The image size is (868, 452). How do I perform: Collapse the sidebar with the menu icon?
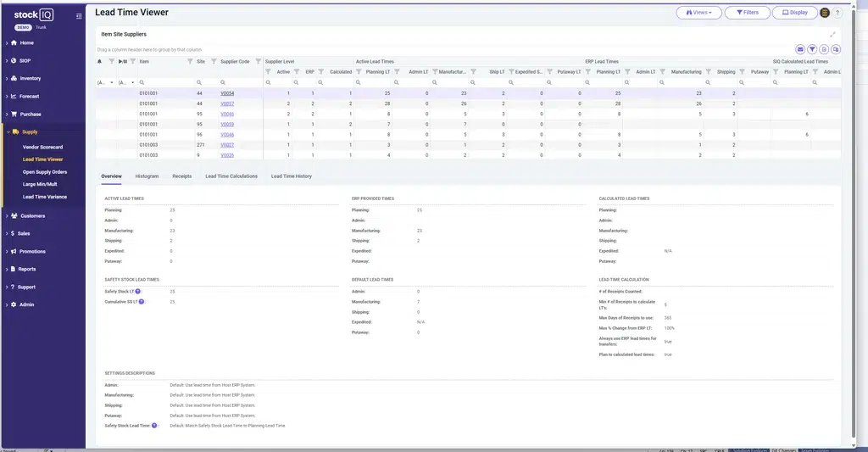coord(79,16)
